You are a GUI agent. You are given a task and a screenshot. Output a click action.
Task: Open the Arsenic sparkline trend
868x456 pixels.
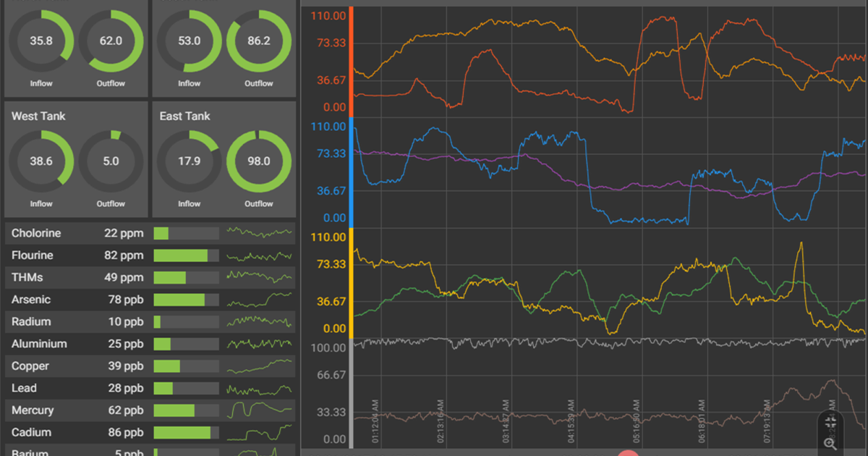point(260,300)
